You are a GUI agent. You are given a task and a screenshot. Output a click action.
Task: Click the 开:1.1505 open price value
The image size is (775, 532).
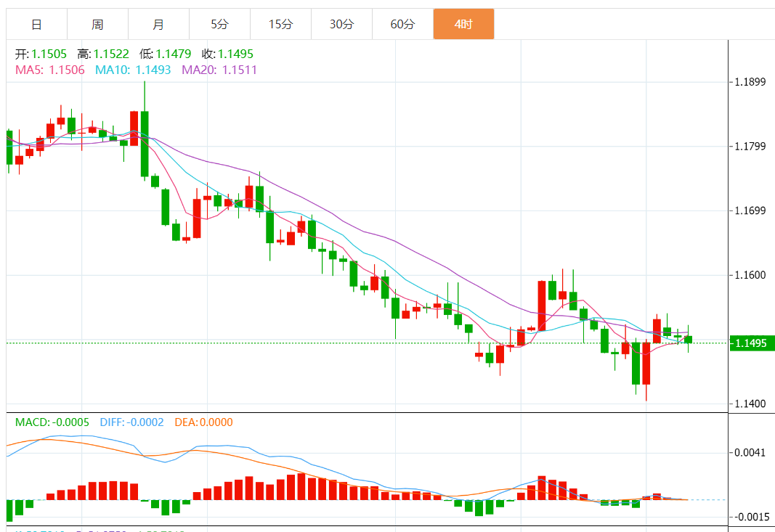[41, 54]
